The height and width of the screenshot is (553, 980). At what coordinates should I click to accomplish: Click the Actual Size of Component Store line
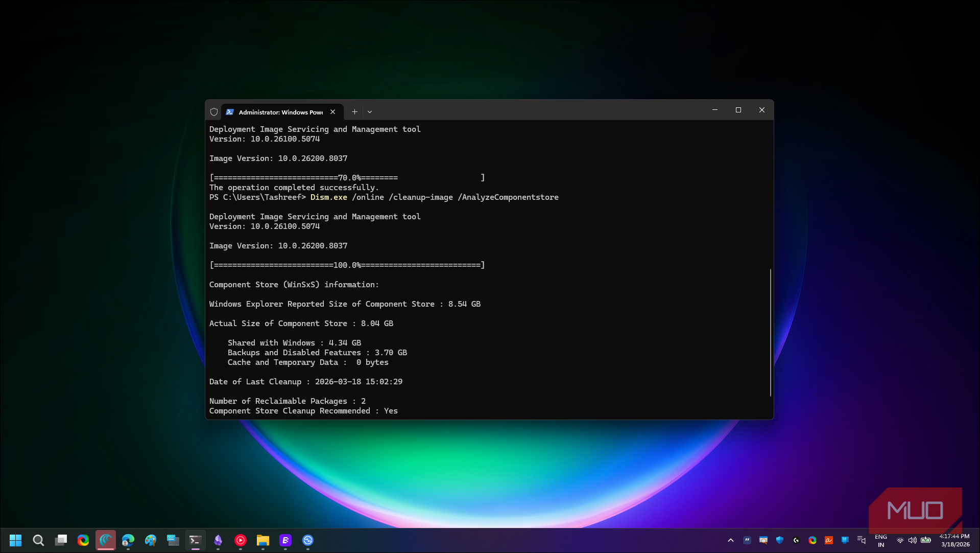pos(301,324)
